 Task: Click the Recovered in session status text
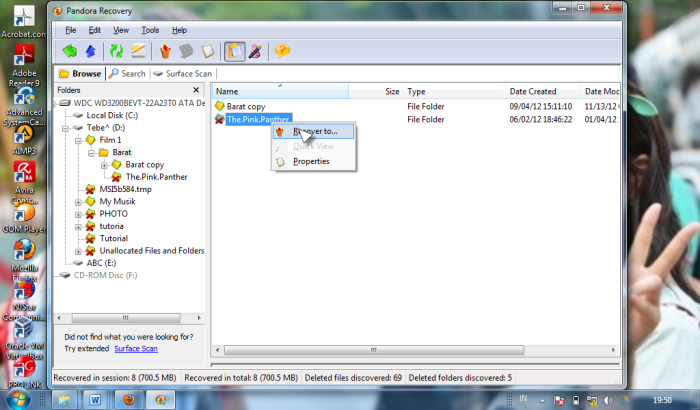click(115, 378)
